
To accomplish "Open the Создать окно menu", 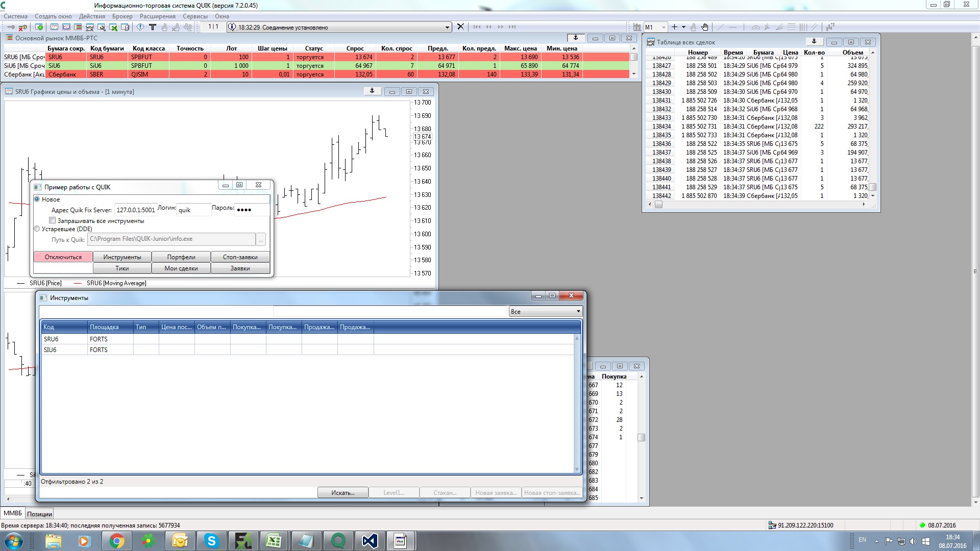I will [x=53, y=16].
